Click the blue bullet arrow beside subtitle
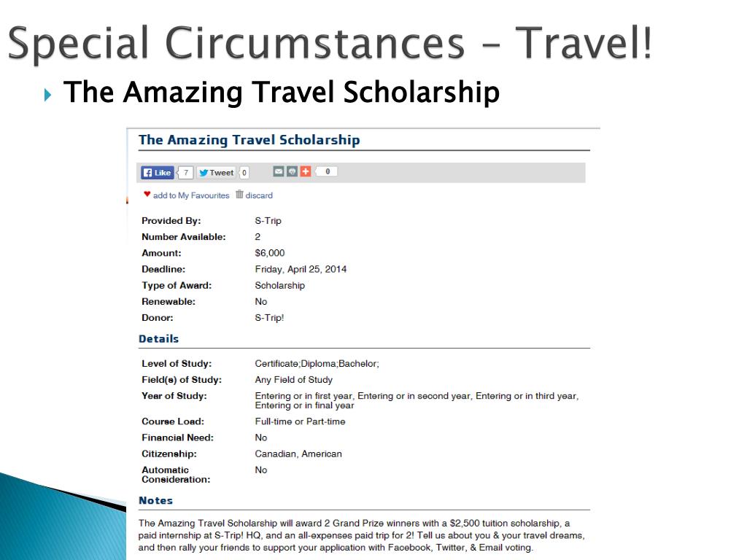The image size is (747, 560). point(47,95)
